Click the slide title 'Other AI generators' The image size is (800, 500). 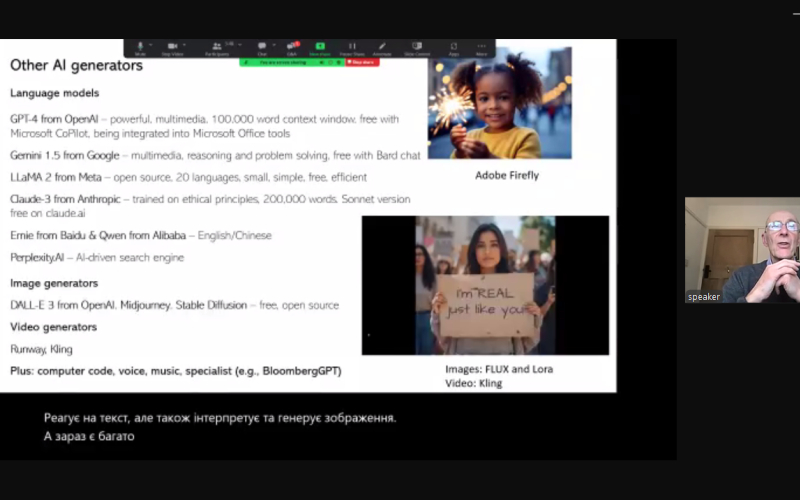point(77,65)
